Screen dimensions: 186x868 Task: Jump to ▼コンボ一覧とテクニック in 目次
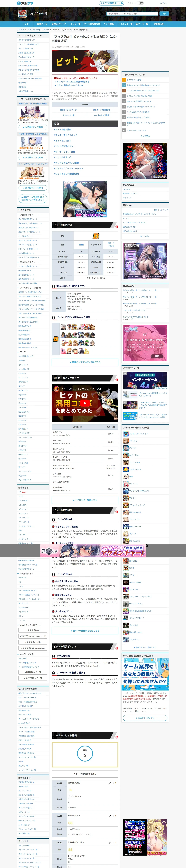65,135
